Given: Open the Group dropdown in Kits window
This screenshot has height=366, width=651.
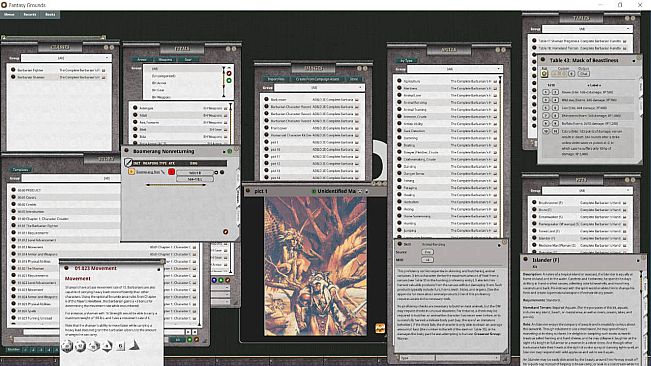Looking at the screenshot, I should pyautogui.click(x=587, y=190).
